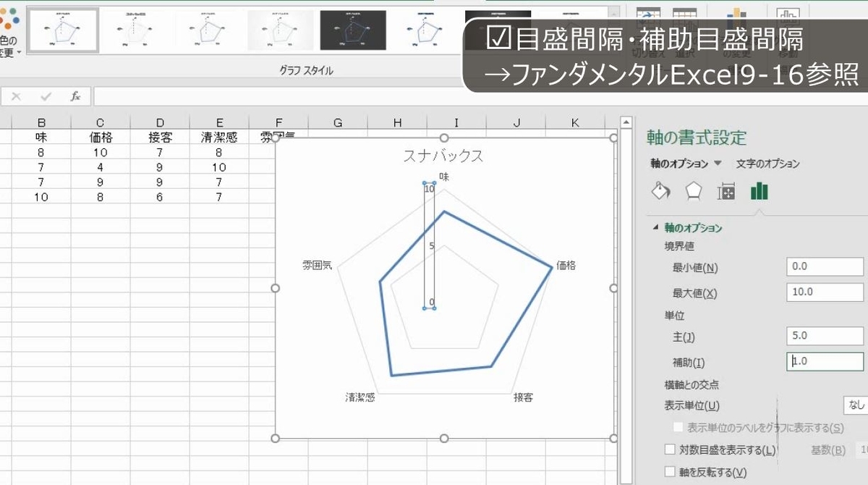The height and width of the screenshot is (485, 868).
Task: Click the value-axis label 0 on chart
Action: click(x=432, y=302)
